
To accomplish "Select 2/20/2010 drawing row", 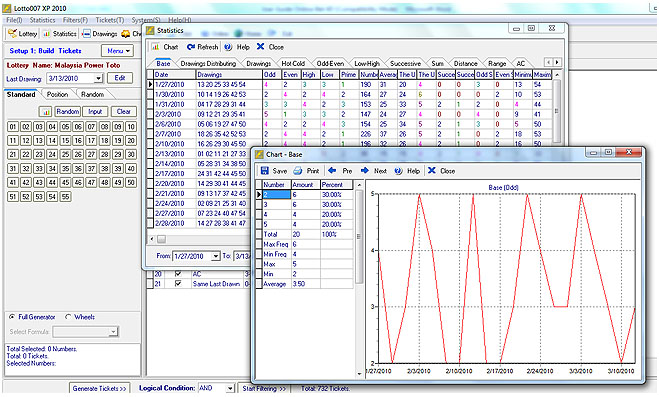I will [x=200, y=184].
